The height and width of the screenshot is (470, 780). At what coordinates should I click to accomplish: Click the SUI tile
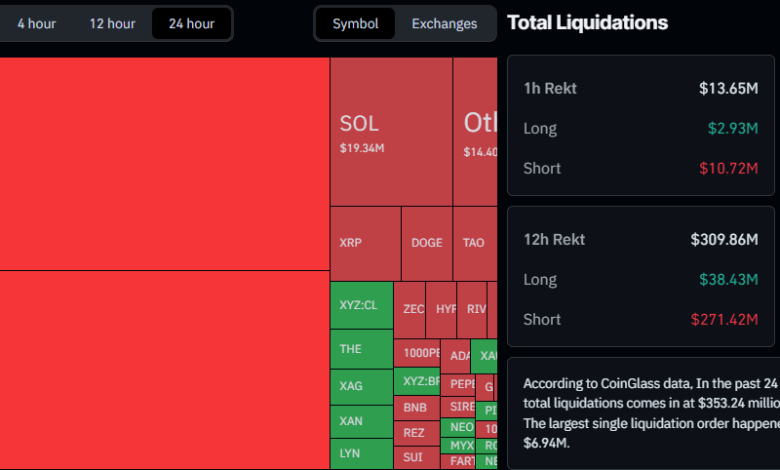click(x=415, y=457)
